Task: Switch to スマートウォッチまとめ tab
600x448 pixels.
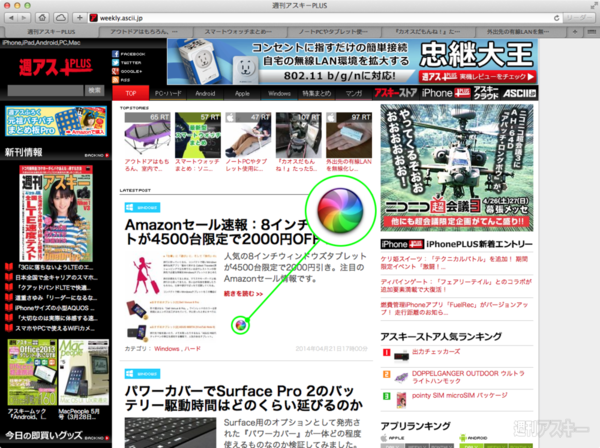Action: [240, 32]
